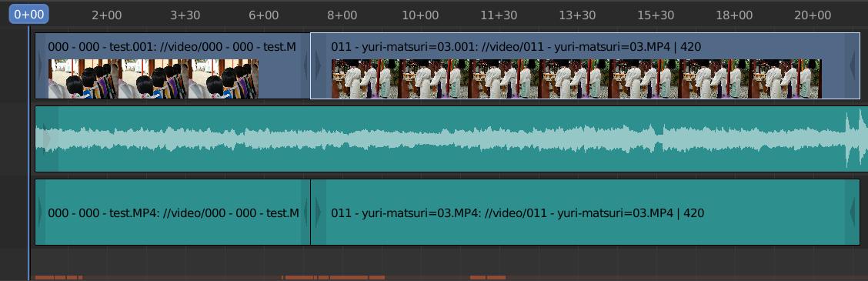Click the 11+30 mark on the ruler
The height and width of the screenshot is (281, 868).
(x=499, y=15)
